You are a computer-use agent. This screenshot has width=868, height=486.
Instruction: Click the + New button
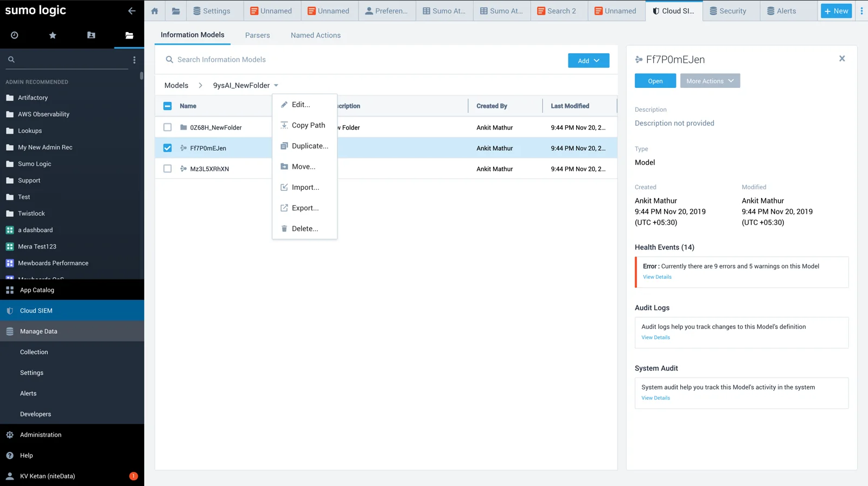836,11
